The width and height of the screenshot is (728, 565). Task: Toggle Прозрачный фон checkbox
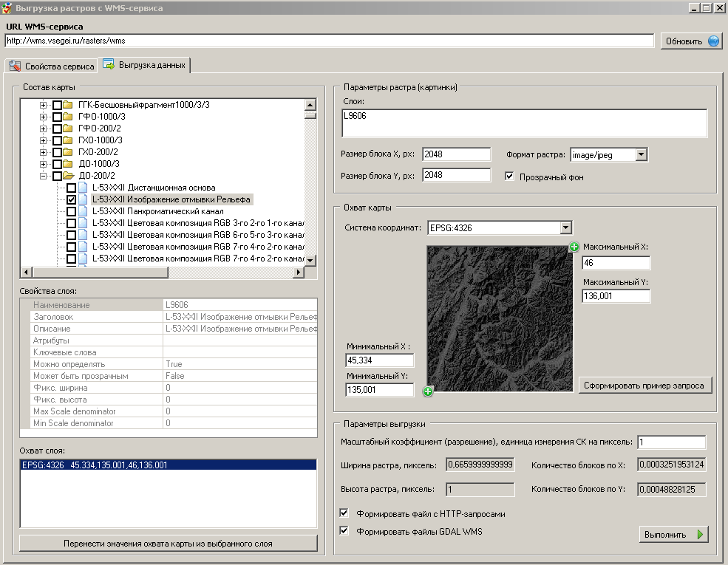coord(509,177)
